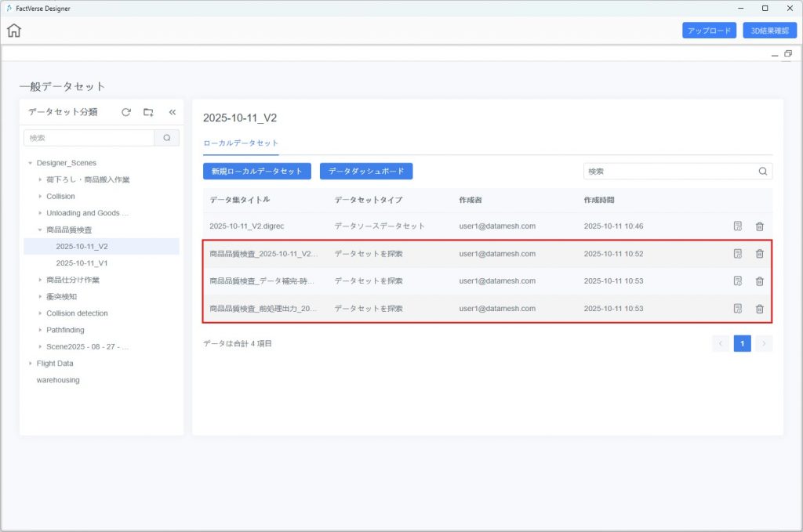Expand the Flight Data tree node

click(31, 364)
